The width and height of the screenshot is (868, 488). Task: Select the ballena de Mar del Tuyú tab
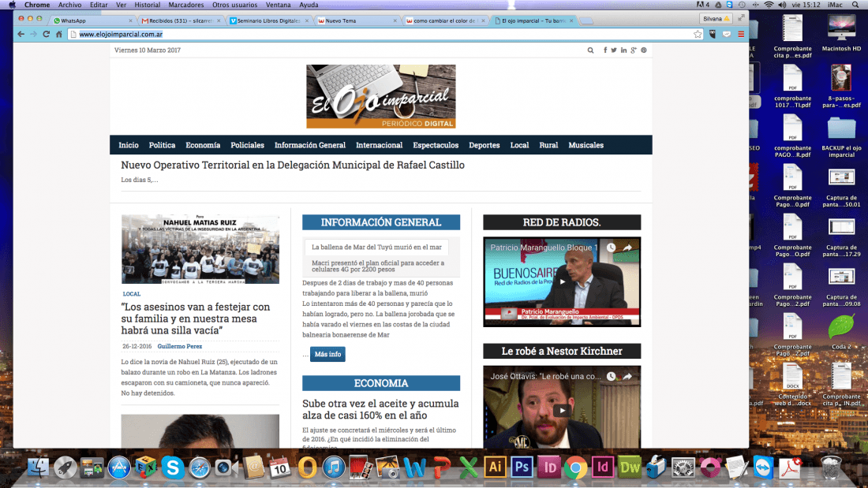(376, 248)
